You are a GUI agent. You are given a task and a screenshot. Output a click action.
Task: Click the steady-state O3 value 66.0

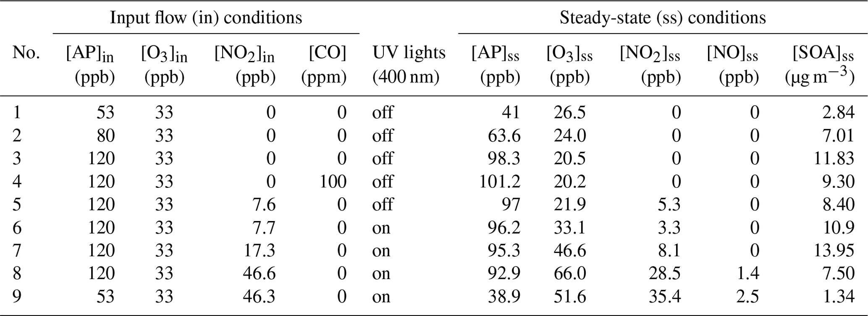click(x=569, y=274)
